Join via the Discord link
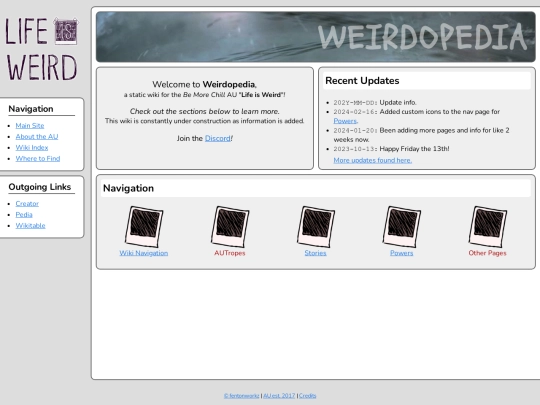Image resolution: width=540 pixels, height=405 pixels. (218, 138)
